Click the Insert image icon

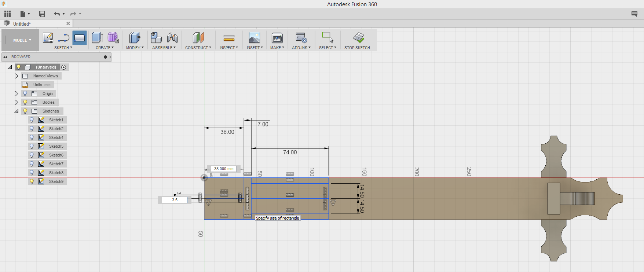click(255, 37)
